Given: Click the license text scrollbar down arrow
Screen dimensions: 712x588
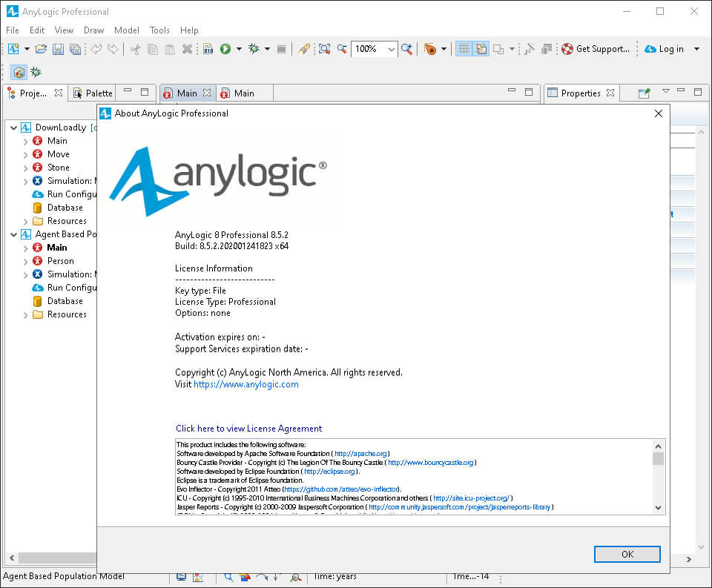Looking at the screenshot, I should [x=658, y=507].
